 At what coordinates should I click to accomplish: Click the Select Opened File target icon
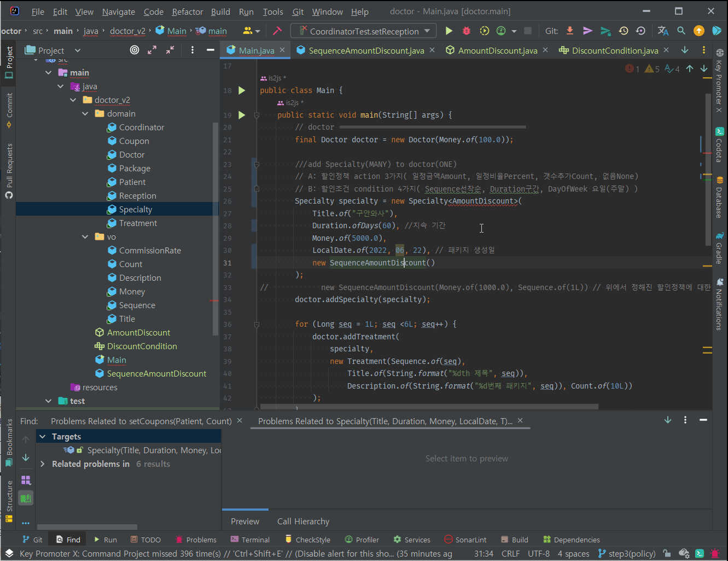(135, 50)
